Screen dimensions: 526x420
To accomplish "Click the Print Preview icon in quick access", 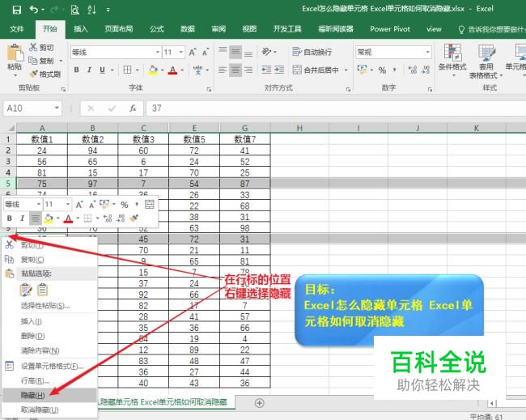I will pyautogui.click(x=74, y=10).
